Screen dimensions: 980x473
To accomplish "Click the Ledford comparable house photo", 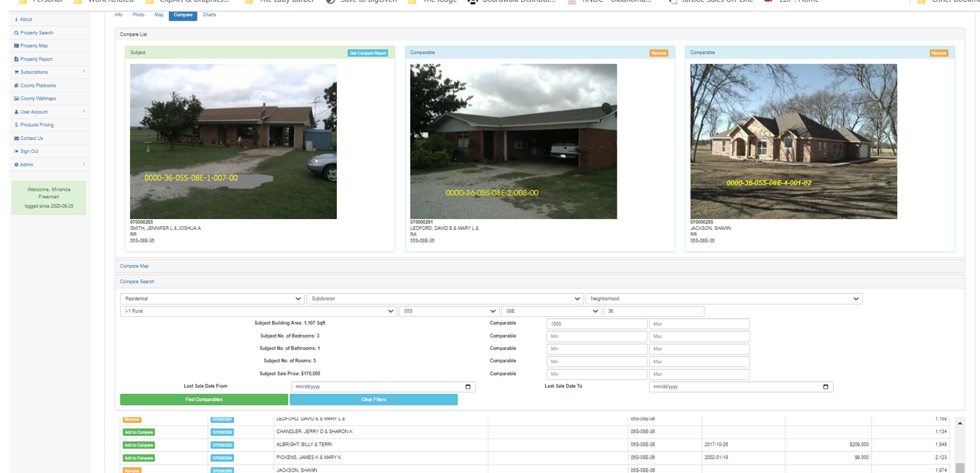I will coord(514,141).
